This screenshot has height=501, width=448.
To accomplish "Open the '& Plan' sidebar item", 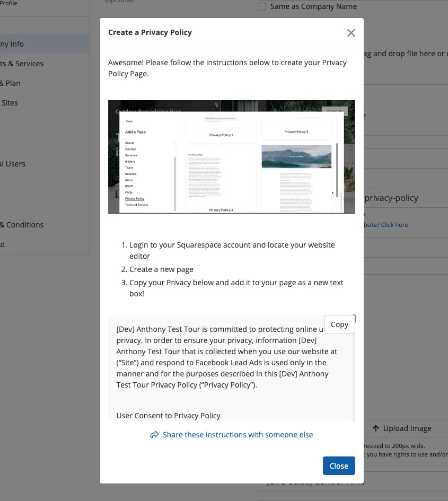I will click(x=11, y=83).
